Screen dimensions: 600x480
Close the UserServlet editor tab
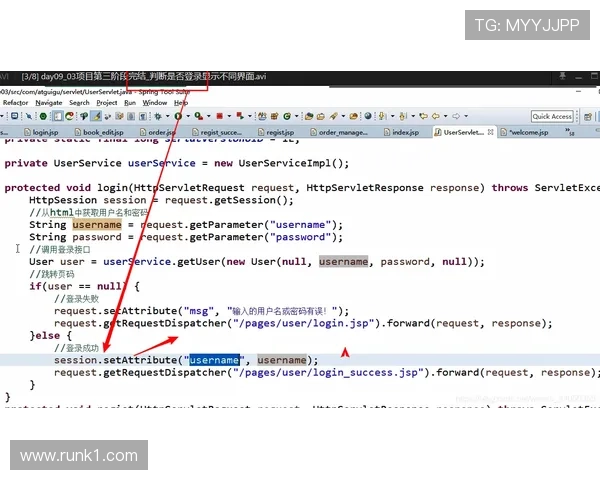(491, 132)
